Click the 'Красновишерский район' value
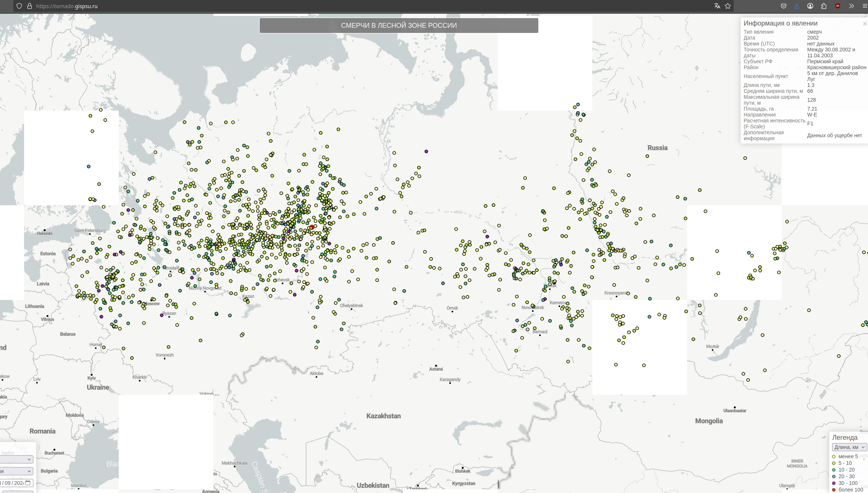 pyautogui.click(x=837, y=67)
